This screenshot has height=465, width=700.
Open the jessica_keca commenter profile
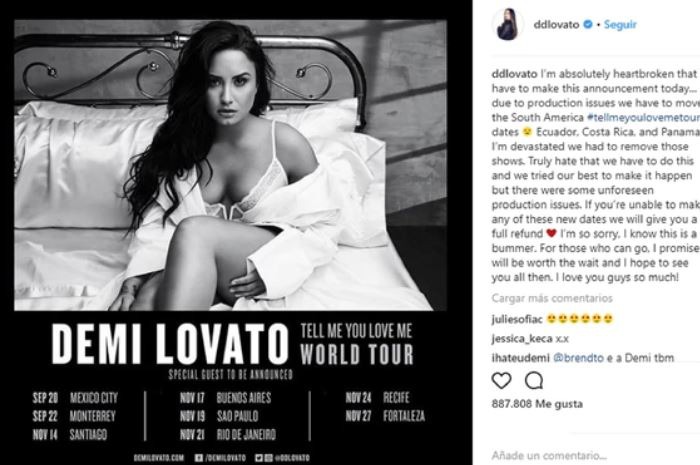point(522,339)
